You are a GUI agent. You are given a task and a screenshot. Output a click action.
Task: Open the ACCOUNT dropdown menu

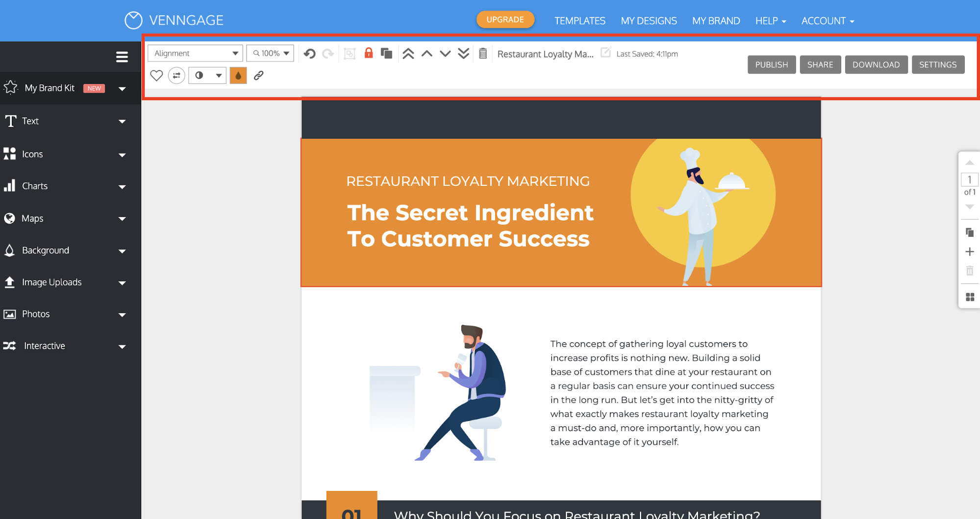pyautogui.click(x=828, y=21)
